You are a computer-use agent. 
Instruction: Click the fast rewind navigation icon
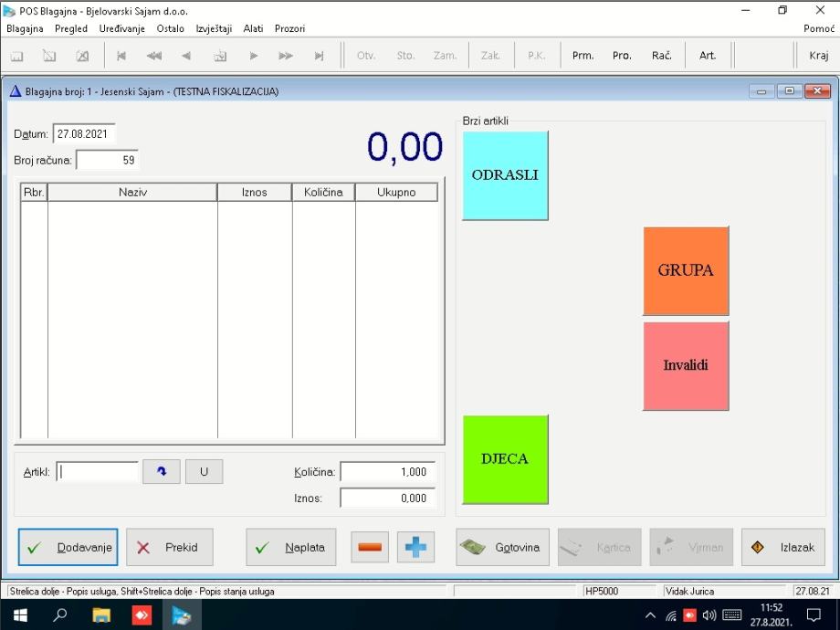[x=154, y=56]
